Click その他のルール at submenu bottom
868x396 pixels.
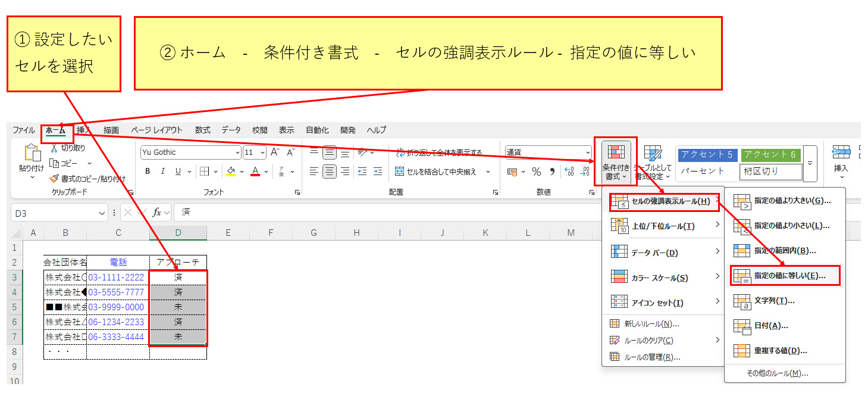pos(777,373)
